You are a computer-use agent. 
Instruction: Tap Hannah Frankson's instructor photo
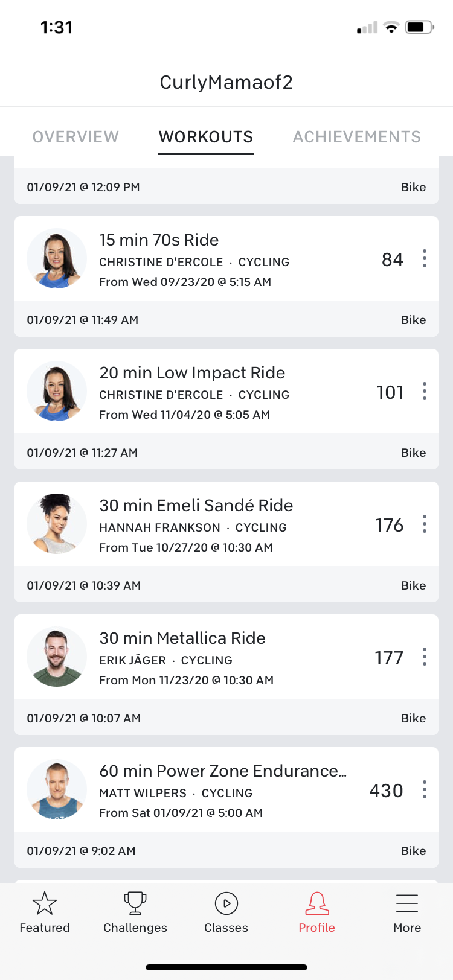57,524
